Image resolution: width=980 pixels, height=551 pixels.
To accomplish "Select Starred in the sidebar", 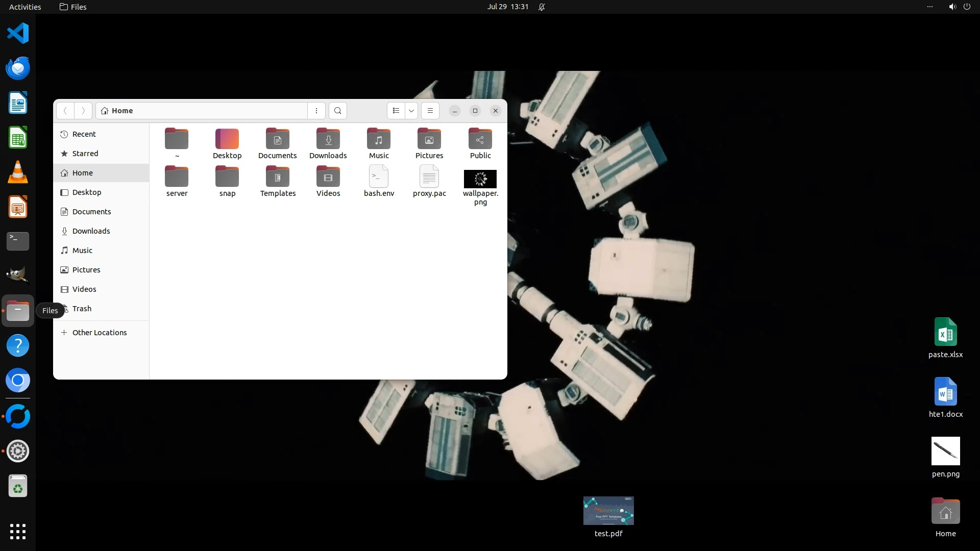I will (85, 154).
